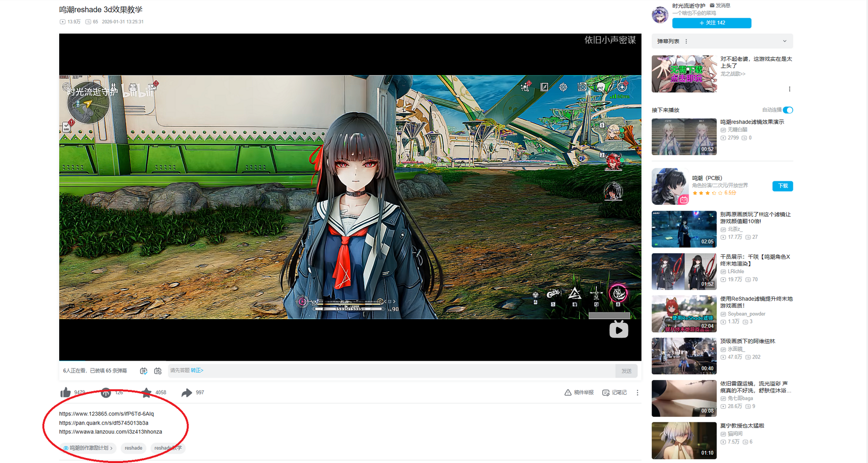Send a message via 发消息
Screen dimensions: 868x463
pos(720,5)
